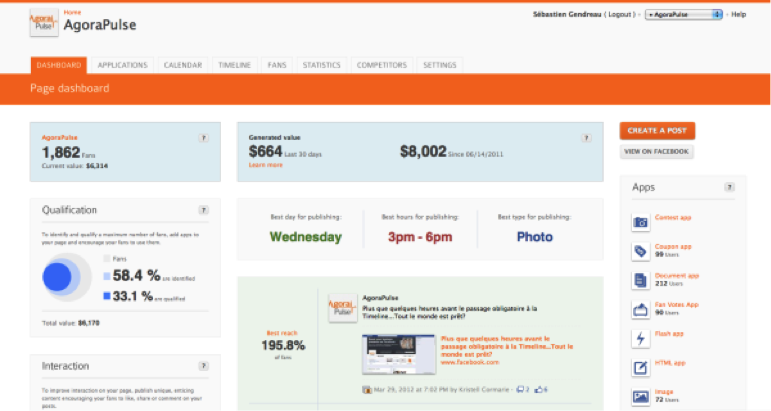
Task: Open the Fan Votes App icon
Action: (640, 309)
